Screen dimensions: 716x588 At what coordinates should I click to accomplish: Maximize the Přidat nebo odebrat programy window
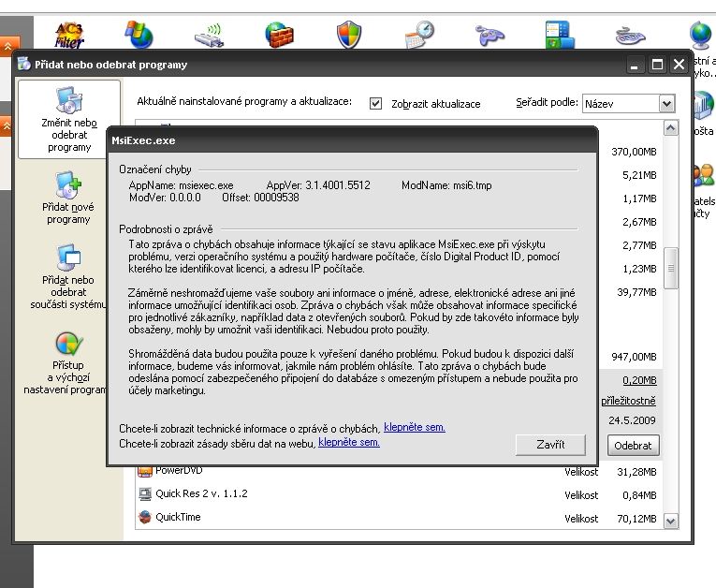pos(657,65)
